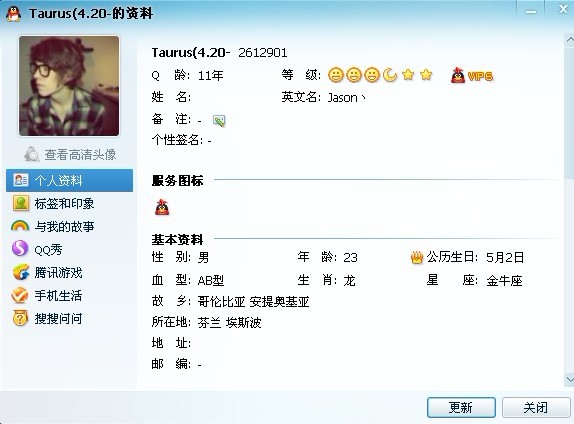Click the crown icon beside 公历生日
The width and height of the screenshot is (574, 424).
click(417, 257)
